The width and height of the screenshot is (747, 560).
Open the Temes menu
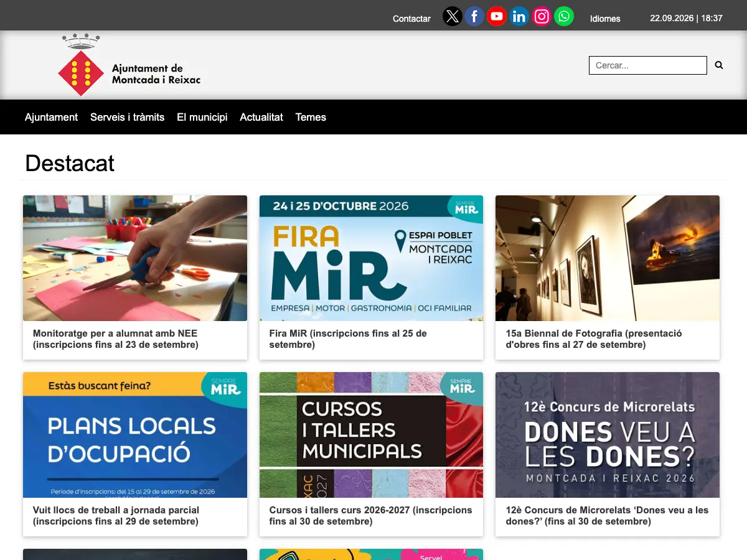coord(311,117)
